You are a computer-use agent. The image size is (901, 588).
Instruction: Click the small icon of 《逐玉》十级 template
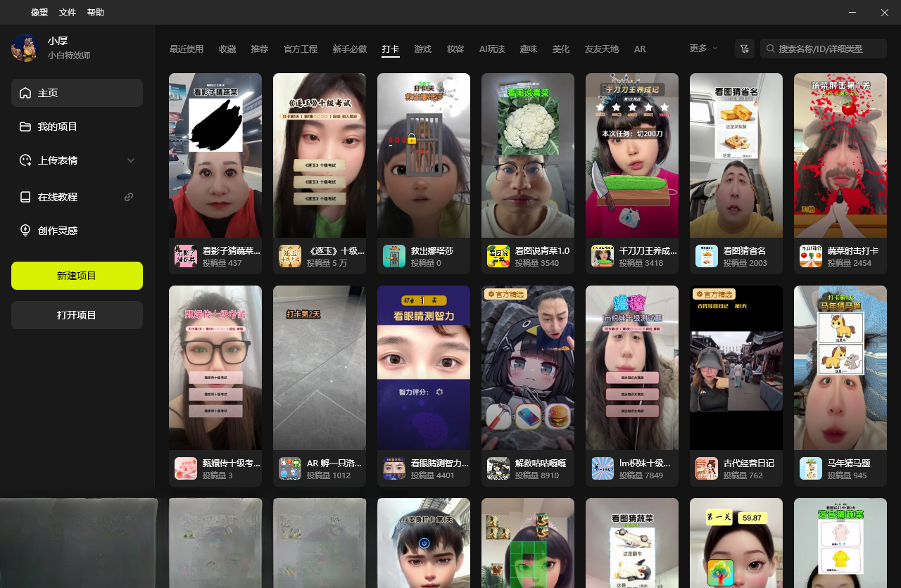tap(290, 256)
